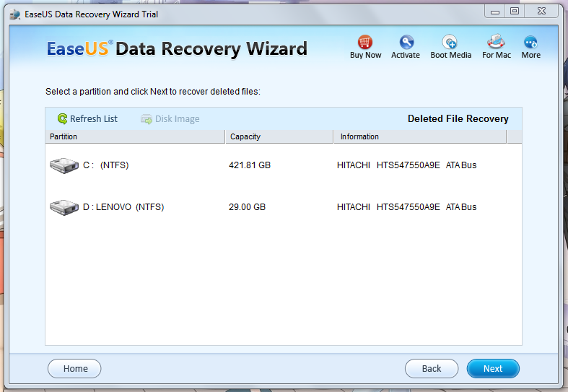Viewport: 568px width, 392px height.
Task: Sort by the Information column header
Action: [420, 136]
